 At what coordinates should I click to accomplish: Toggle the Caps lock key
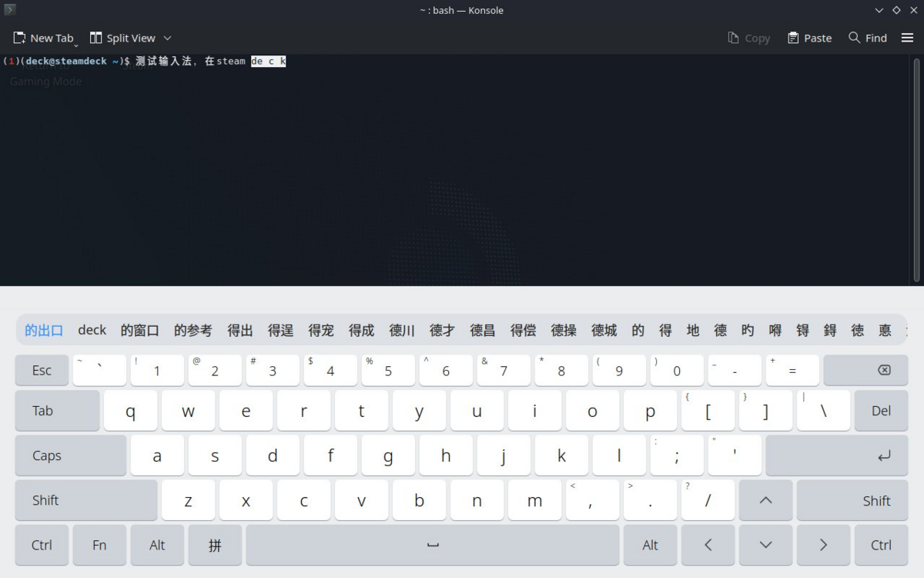pyautogui.click(x=70, y=455)
